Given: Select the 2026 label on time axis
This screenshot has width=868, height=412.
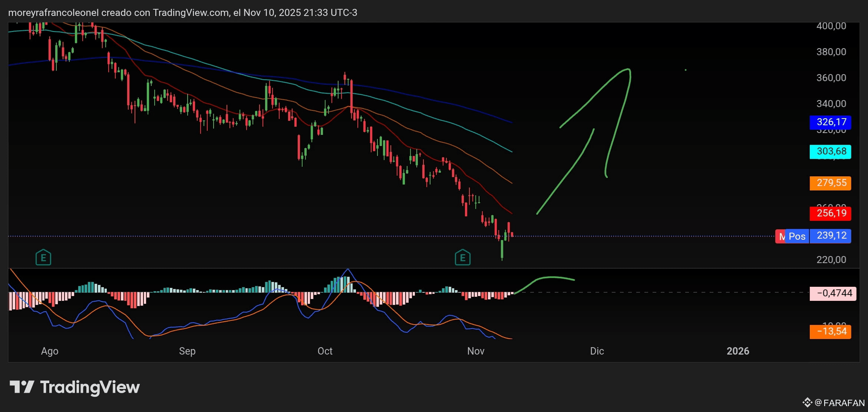Looking at the screenshot, I should 738,351.
